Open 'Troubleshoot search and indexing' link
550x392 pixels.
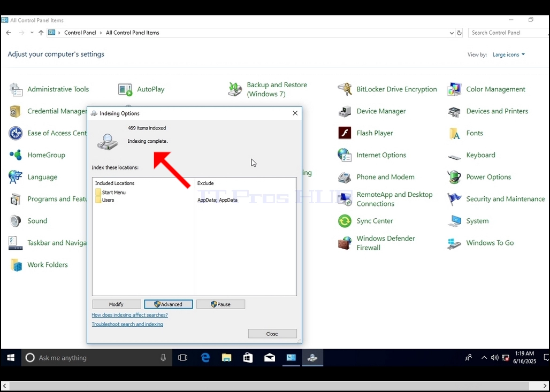point(127,324)
